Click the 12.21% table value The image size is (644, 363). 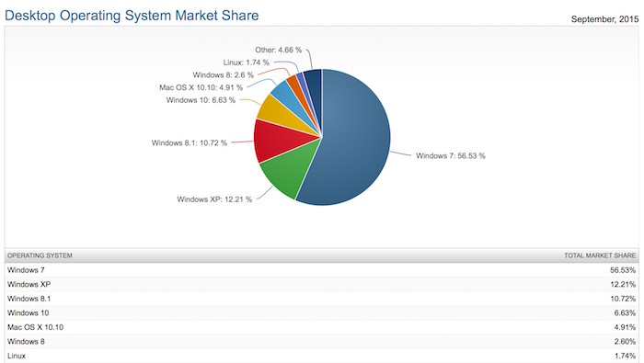point(623,284)
